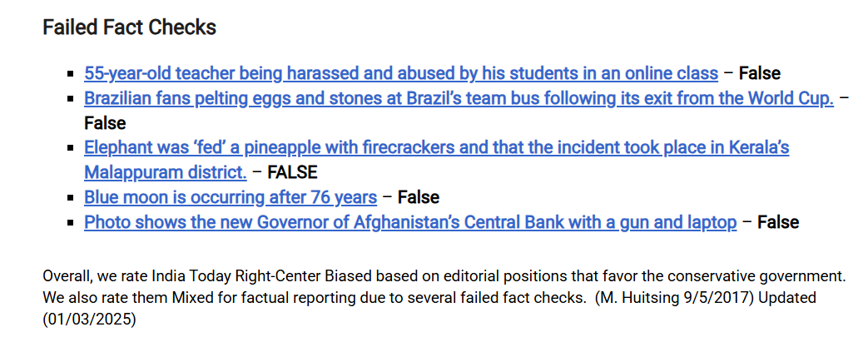Click bullet marker before Elephant pineapple item

click(x=70, y=148)
